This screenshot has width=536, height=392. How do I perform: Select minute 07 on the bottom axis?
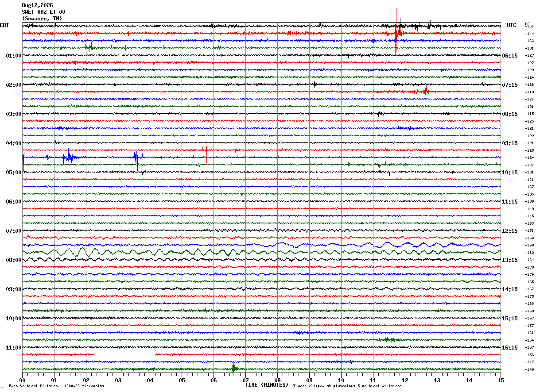[x=245, y=380]
